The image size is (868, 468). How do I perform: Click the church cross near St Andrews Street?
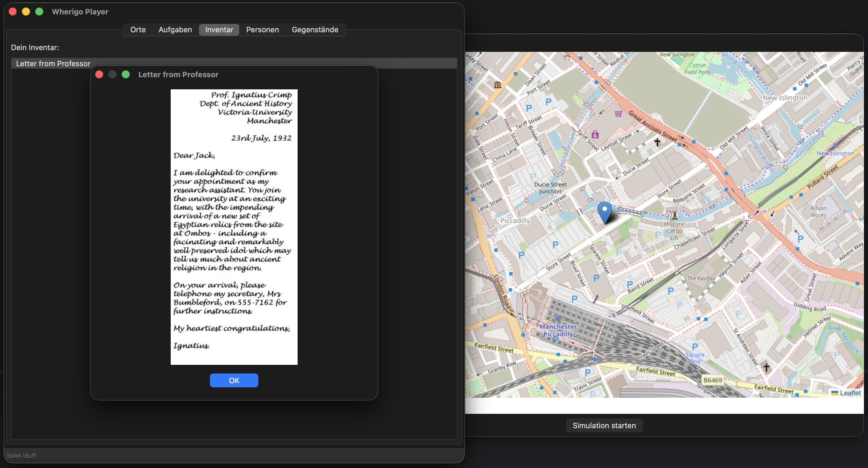click(x=766, y=367)
